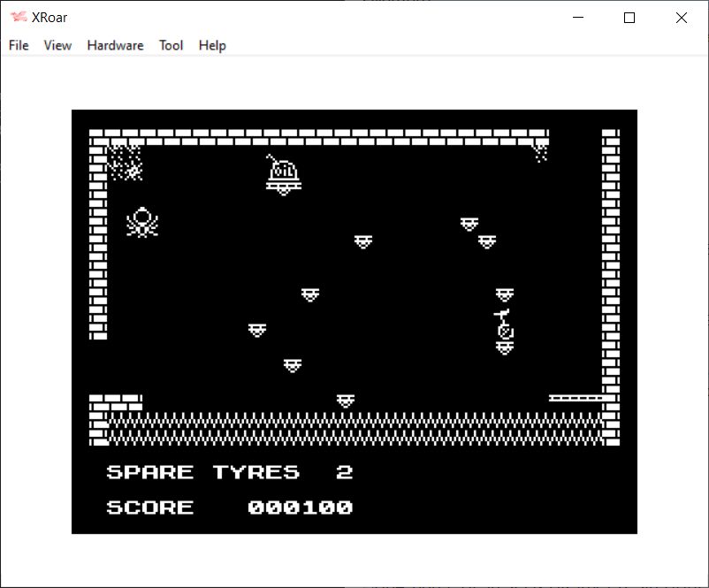Click the SPARE TYRES label
The image size is (709, 588).
(x=202, y=472)
